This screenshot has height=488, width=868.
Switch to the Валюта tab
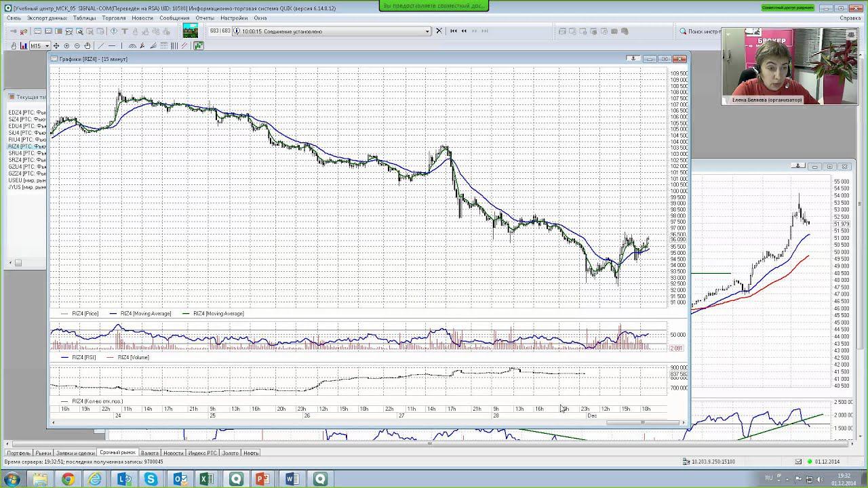tap(149, 453)
